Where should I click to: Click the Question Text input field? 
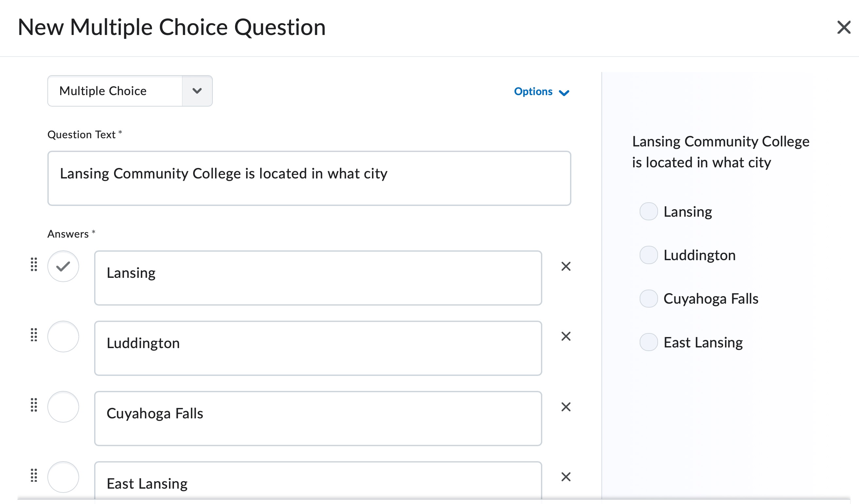[x=309, y=178]
